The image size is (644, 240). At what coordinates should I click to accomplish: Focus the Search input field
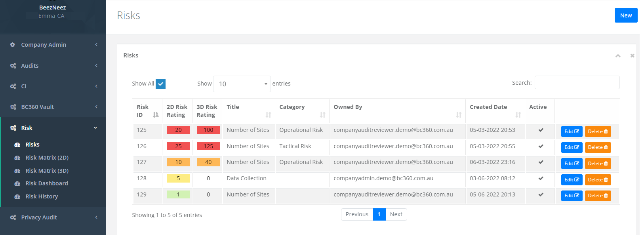(577, 82)
